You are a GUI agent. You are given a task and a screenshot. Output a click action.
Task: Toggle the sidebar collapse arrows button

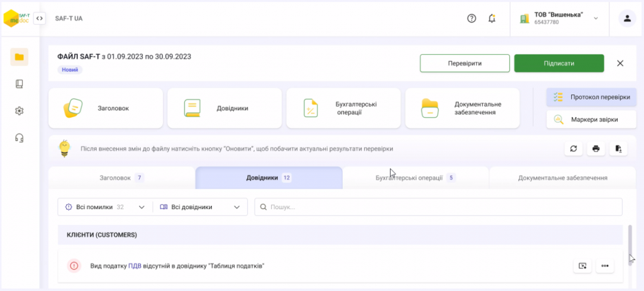(40, 18)
